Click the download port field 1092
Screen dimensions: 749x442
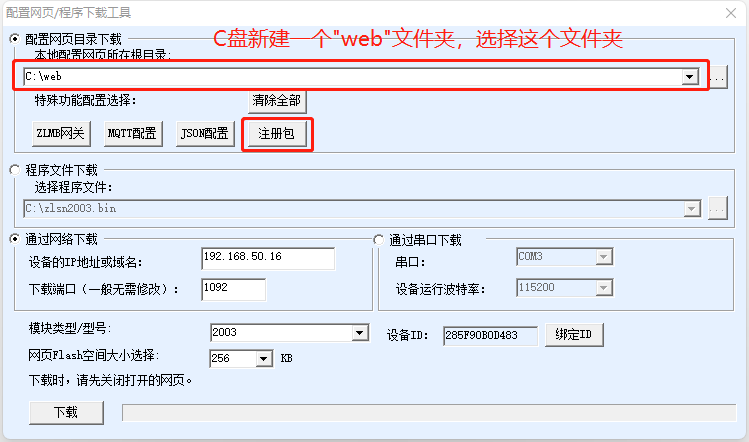pos(234,290)
